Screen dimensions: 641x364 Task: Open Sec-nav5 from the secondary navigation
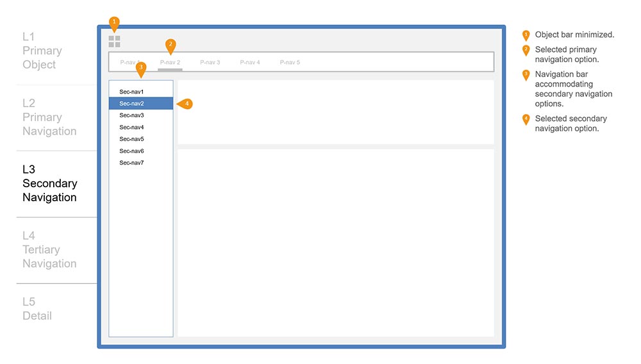tap(131, 139)
